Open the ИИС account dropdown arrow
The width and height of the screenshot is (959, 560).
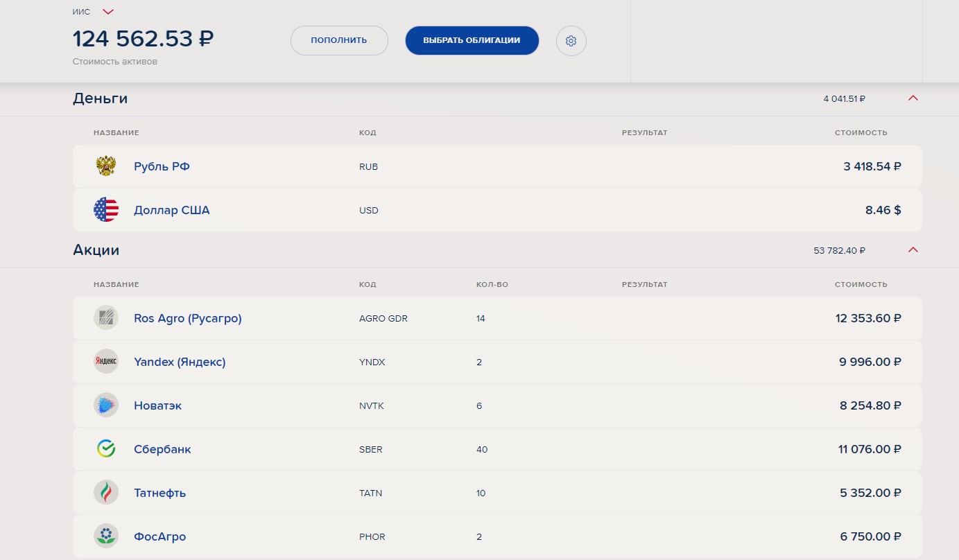click(x=107, y=12)
